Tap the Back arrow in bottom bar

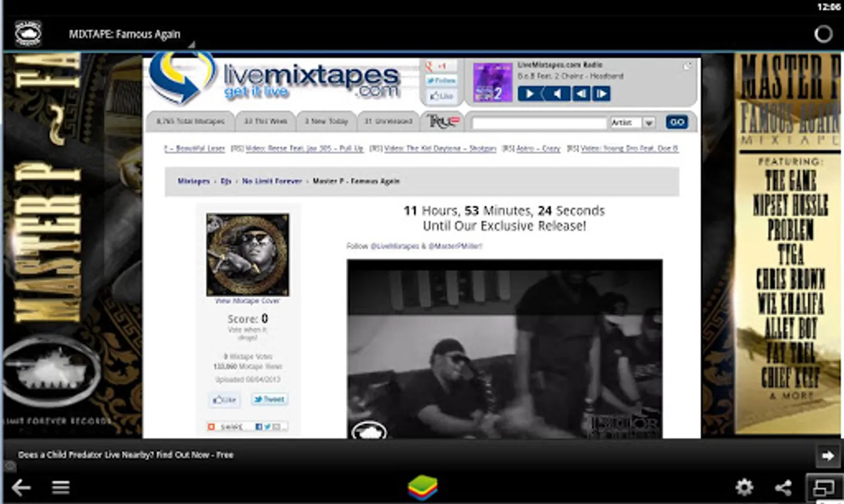click(21, 487)
